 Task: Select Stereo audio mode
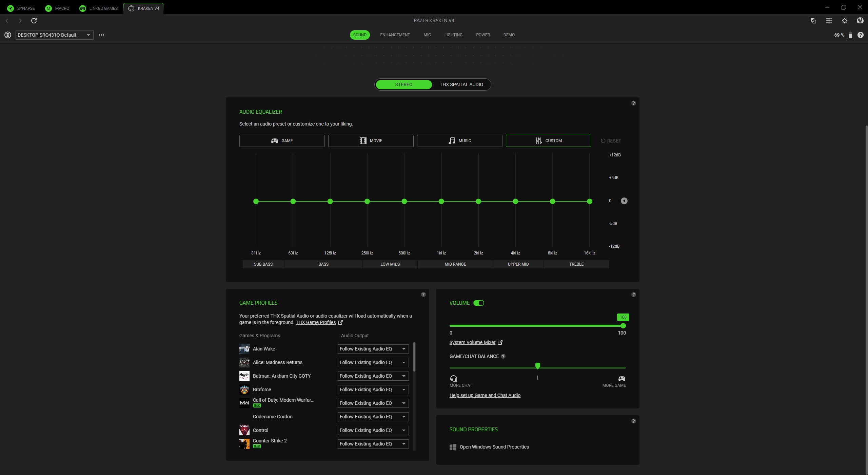tap(403, 84)
